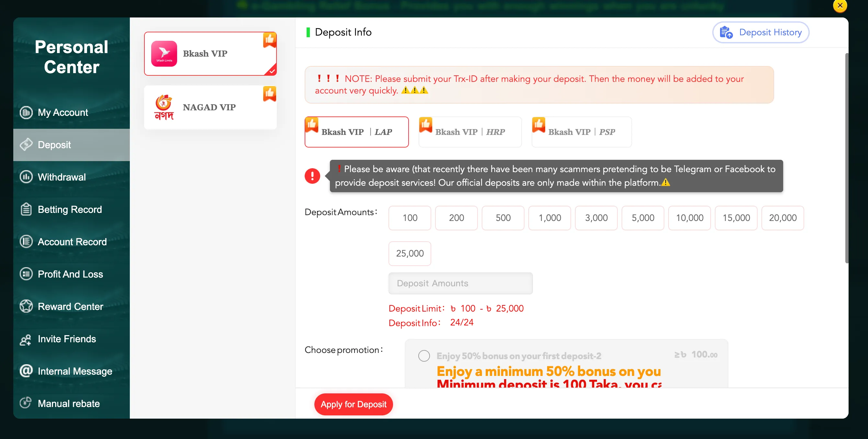This screenshot has width=868, height=439.
Task: Select deposit amount 3,000
Action: point(596,218)
